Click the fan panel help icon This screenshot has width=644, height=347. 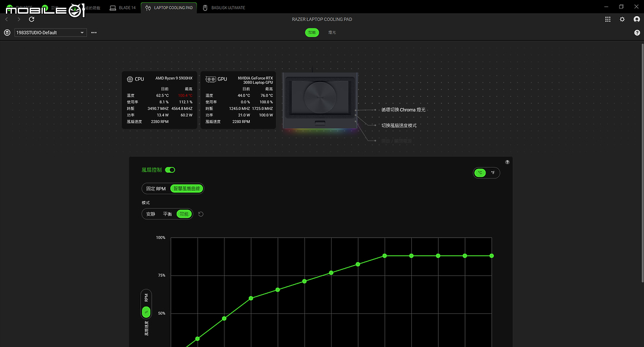pyautogui.click(x=507, y=162)
